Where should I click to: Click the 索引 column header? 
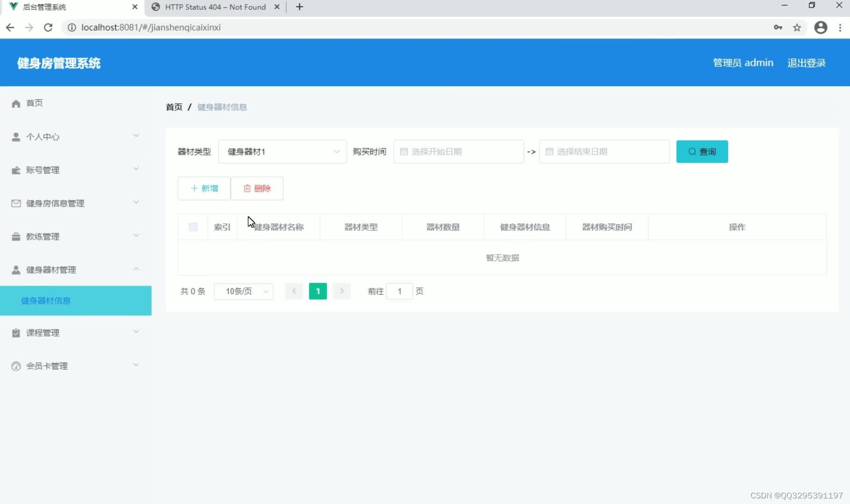(222, 227)
